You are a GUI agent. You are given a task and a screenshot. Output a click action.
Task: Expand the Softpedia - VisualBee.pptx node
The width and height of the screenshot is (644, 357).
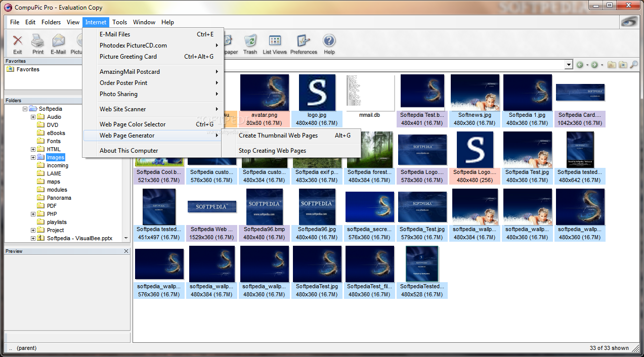click(33, 238)
